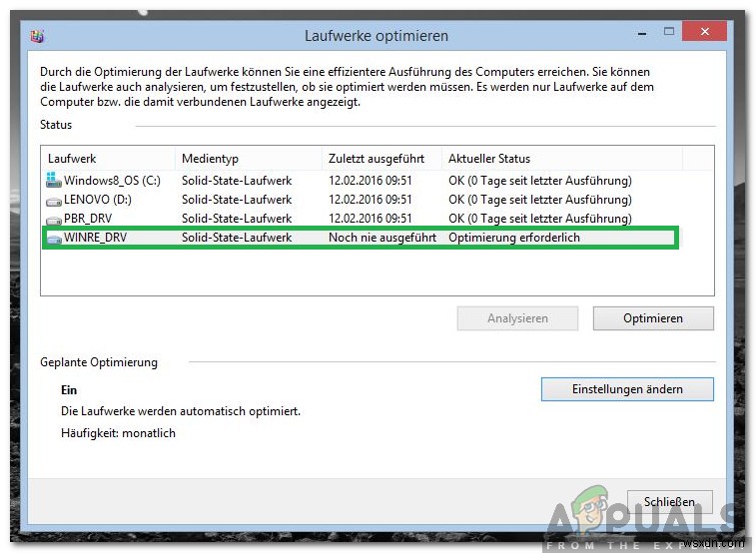
Task: Select the LENOVO (D:) drive name
Action: click(x=98, y=200)
